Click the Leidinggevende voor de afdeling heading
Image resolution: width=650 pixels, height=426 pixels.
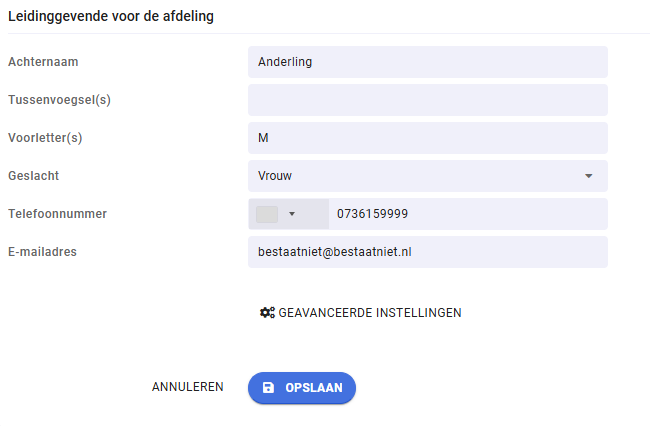point(111,16)
